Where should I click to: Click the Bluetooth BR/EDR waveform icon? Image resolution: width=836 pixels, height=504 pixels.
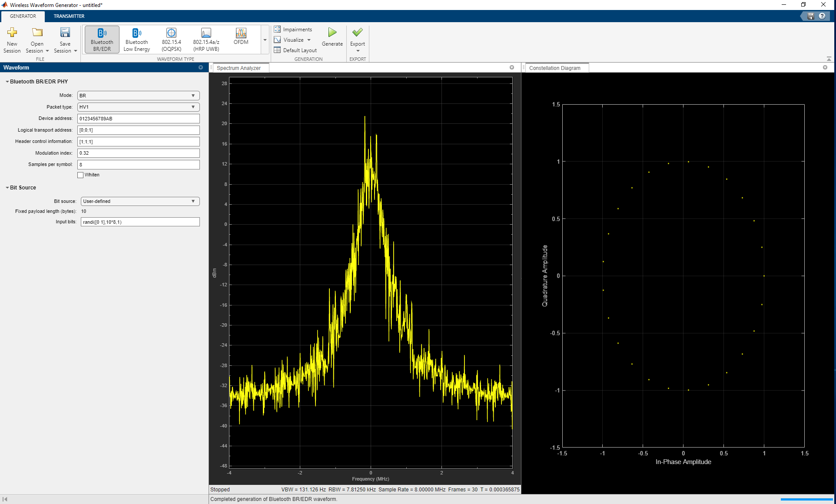tap(100, 39)
